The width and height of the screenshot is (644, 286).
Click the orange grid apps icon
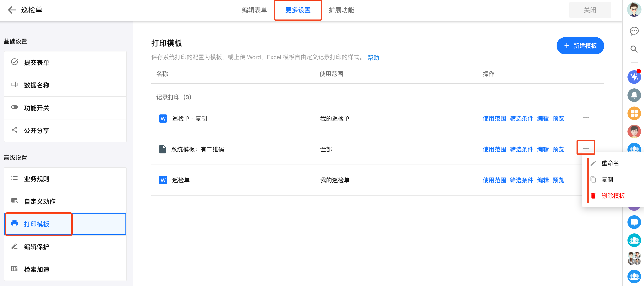point(634,113)
